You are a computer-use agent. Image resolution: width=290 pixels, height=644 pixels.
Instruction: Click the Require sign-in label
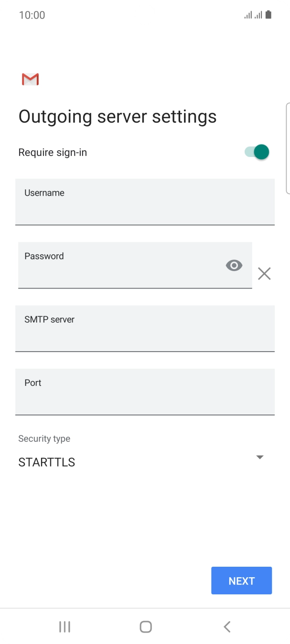click(53, 153)
